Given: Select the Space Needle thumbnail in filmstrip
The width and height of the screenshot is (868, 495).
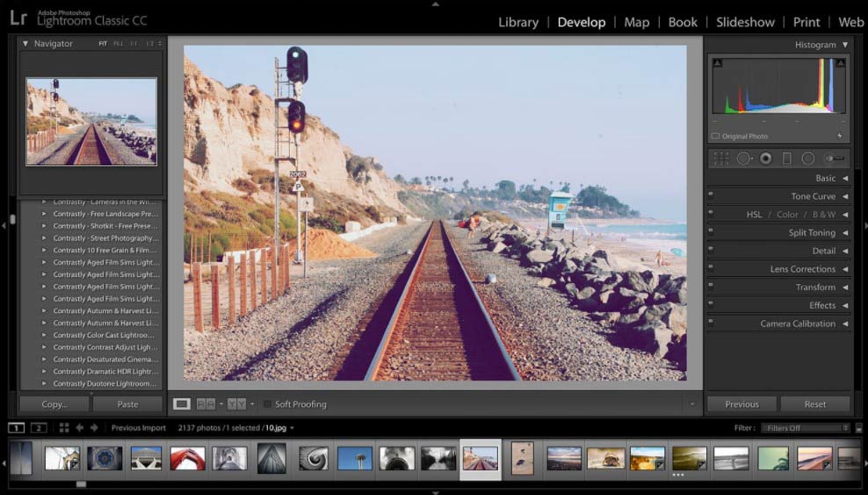Looking at the screenshot, I should pyautogui.click(x=355, y=458).
